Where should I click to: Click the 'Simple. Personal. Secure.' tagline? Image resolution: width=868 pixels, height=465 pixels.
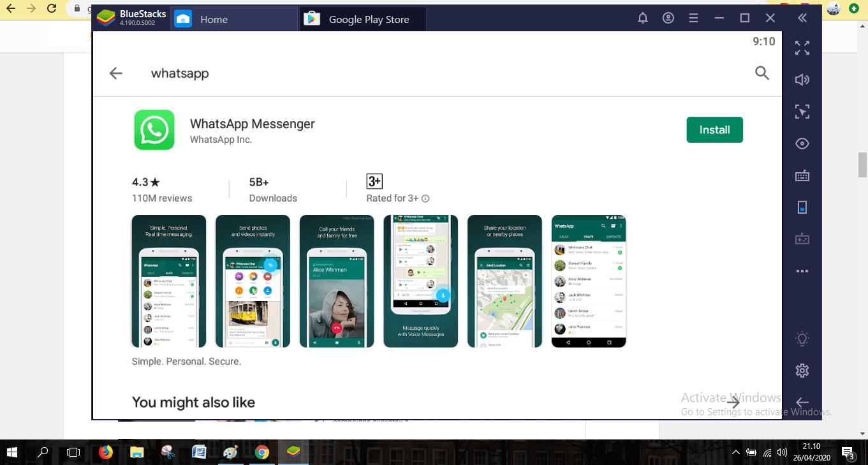pos(186,362)
